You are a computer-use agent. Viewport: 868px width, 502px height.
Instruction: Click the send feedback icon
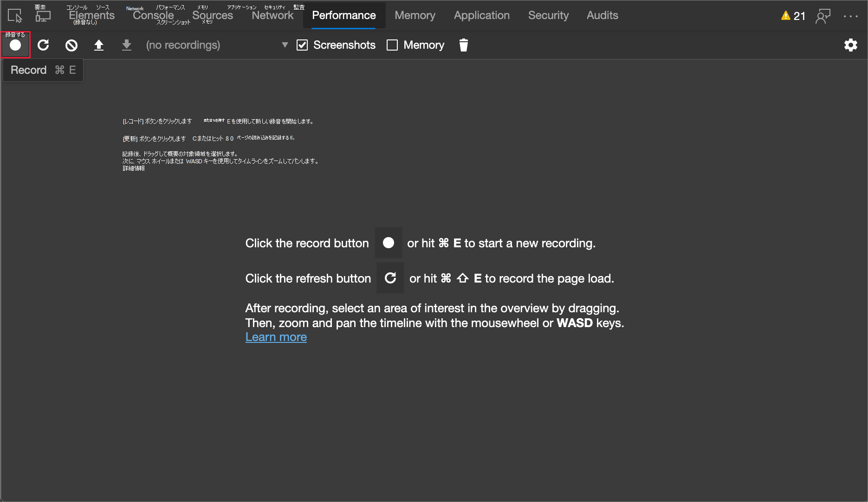(x=823, y=16)
